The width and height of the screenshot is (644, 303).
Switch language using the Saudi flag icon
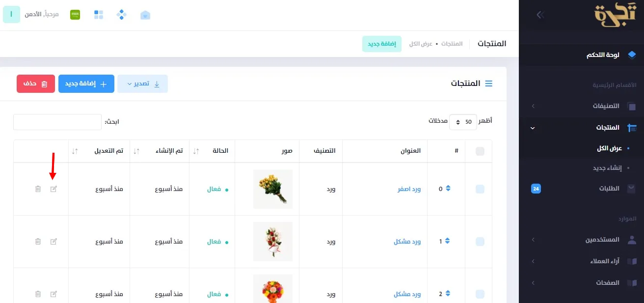tap(75, 14)
